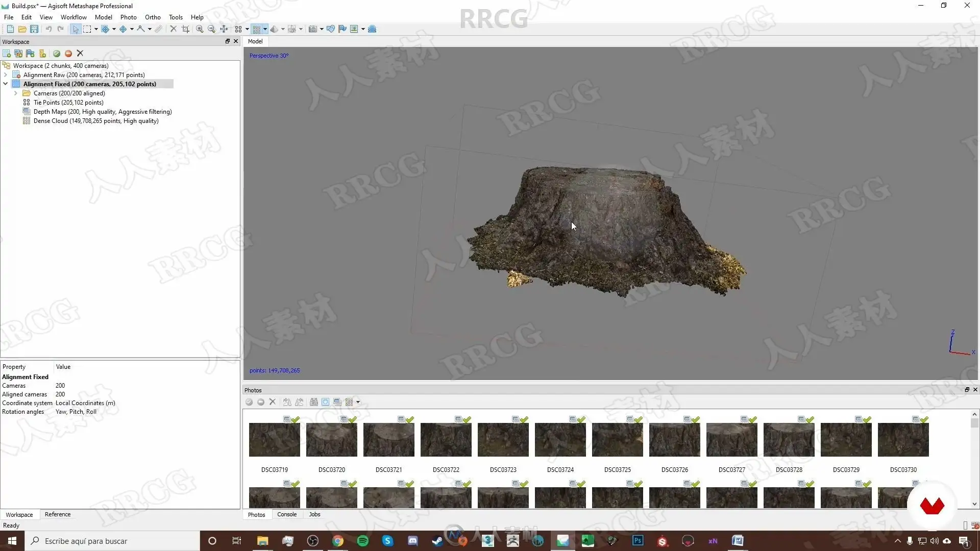Click the Add Chunk icon in Workspace
This screenshot has height=551, width=980.
click(x=7, y=54)
